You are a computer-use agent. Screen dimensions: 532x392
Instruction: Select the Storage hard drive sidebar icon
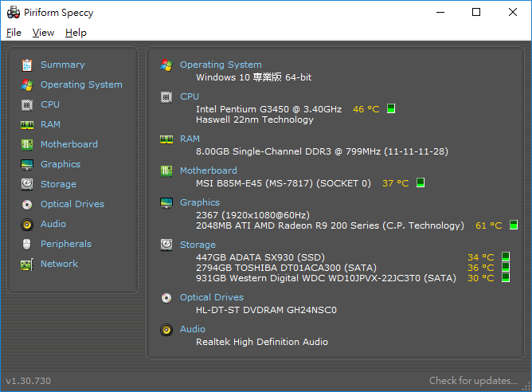tap(27, 184)
